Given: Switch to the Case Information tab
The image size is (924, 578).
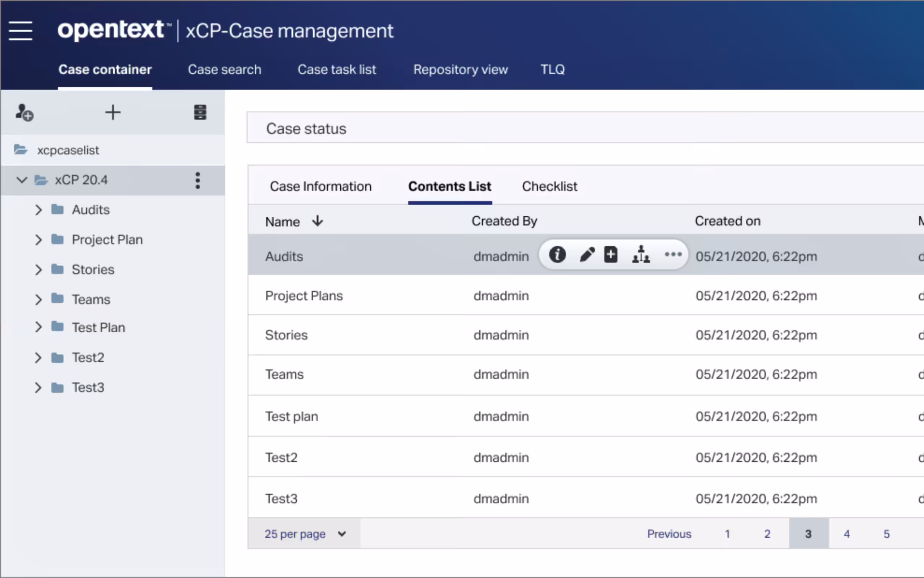Looking at the screenshot, I should pos(321,186).
